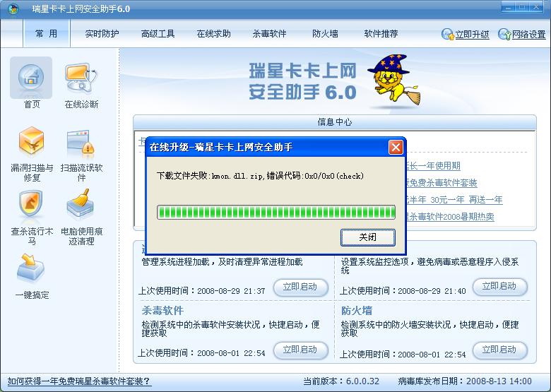Click the 网络设置 link text
Screen dimensions: 551x392
click(528, 35)
